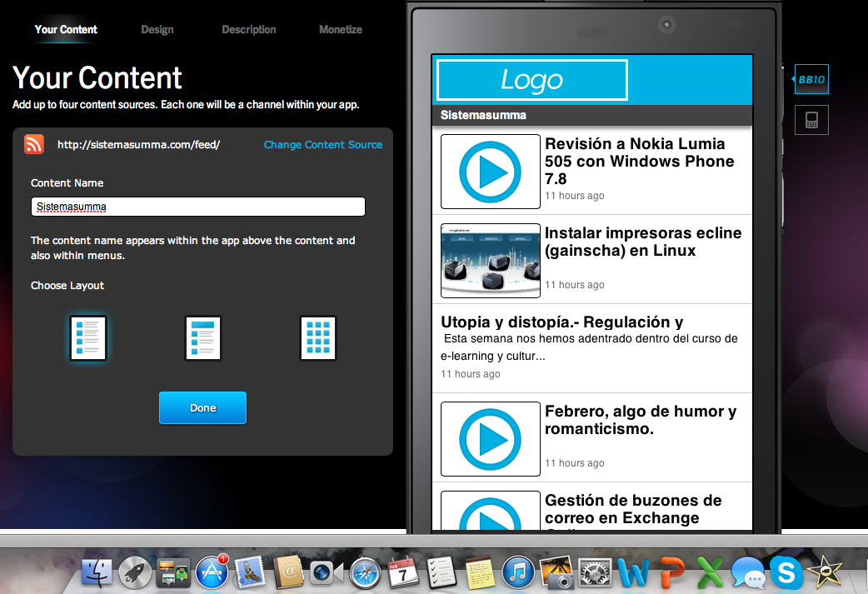
Task: Click the Change Content Source link
Action: tap(322, 145)
